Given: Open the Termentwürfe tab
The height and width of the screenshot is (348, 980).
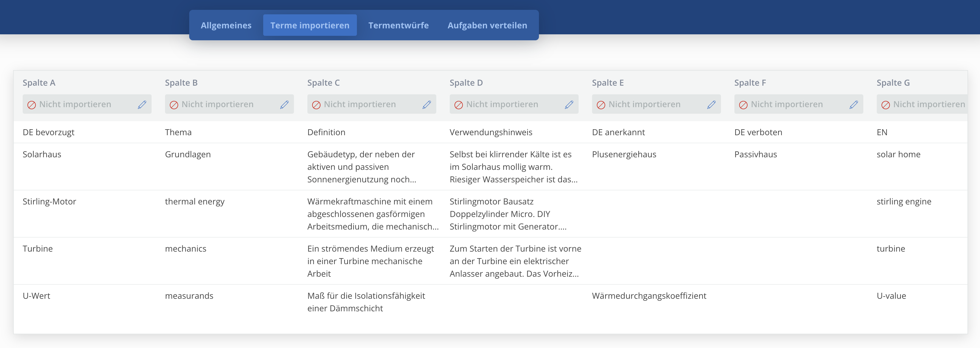Looking at the screenshot, I should point(398,25).
